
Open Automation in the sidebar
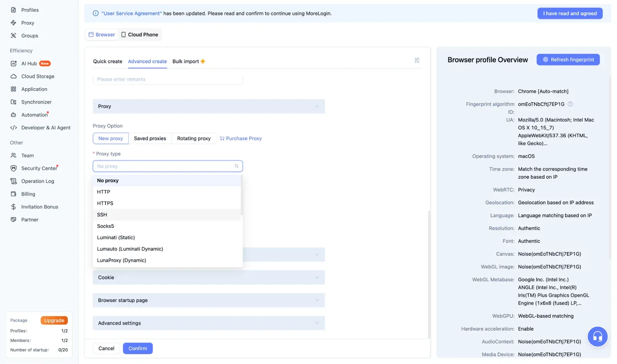tap(34, 115)
